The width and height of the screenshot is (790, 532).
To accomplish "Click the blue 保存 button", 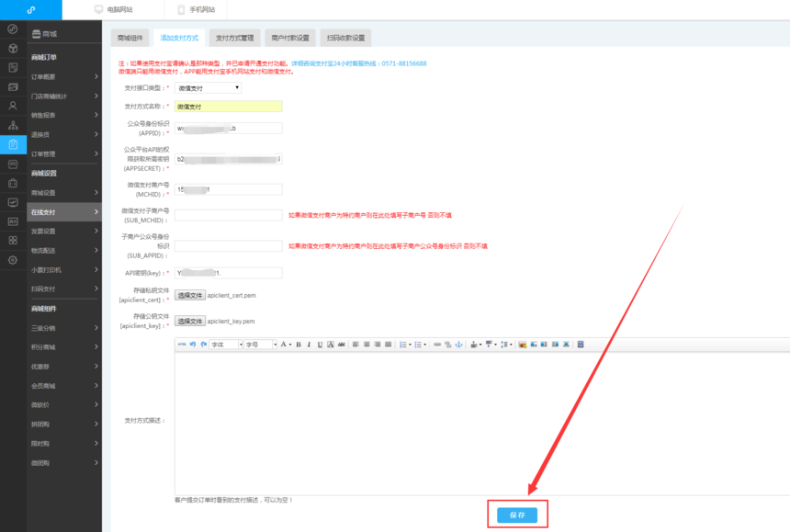I will point(517,515).
